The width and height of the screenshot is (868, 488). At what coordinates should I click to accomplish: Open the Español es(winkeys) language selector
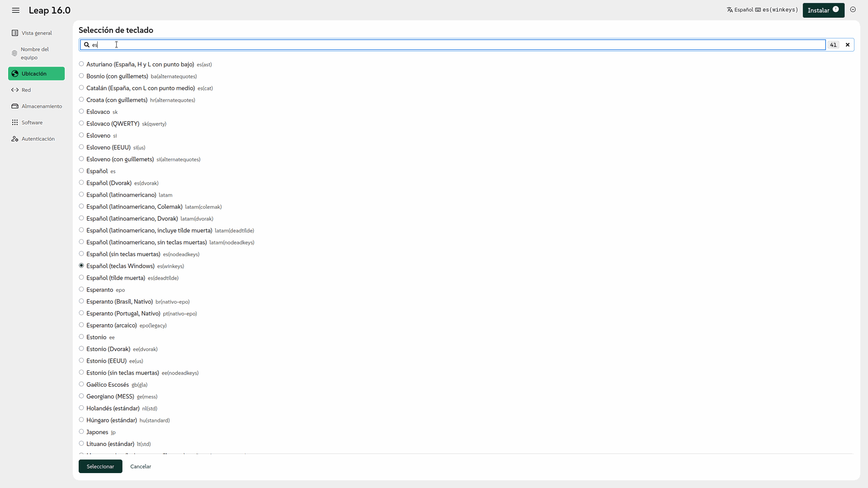click(x=762, y=10)
